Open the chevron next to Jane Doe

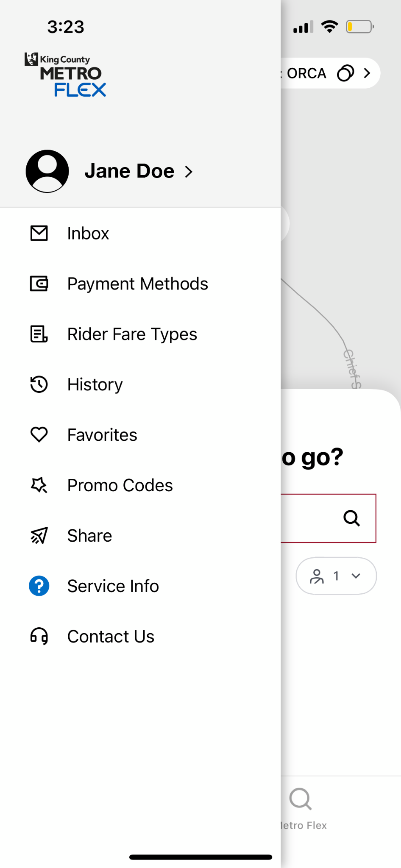189,172
